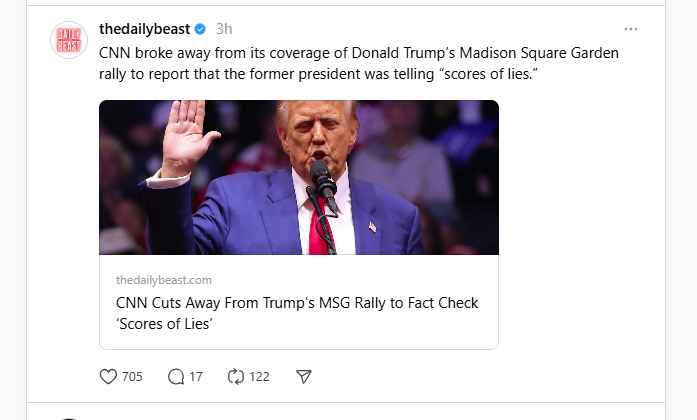
Task: Share the post via paper plane icon
Action: pos(304,377)
